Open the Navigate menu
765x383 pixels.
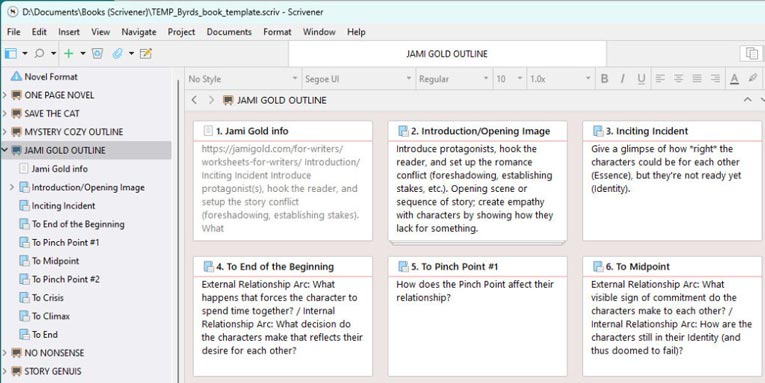coord(139,32)
